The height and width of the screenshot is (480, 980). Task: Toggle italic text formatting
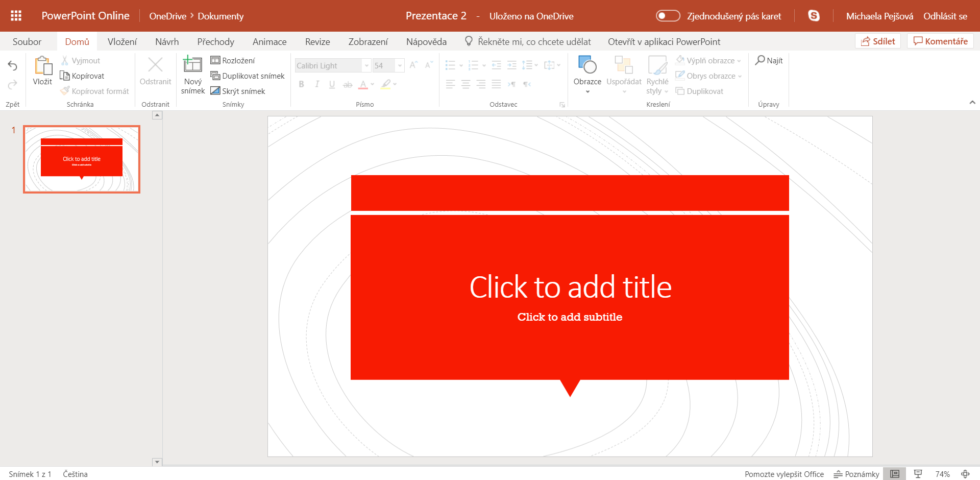[316, 84]
